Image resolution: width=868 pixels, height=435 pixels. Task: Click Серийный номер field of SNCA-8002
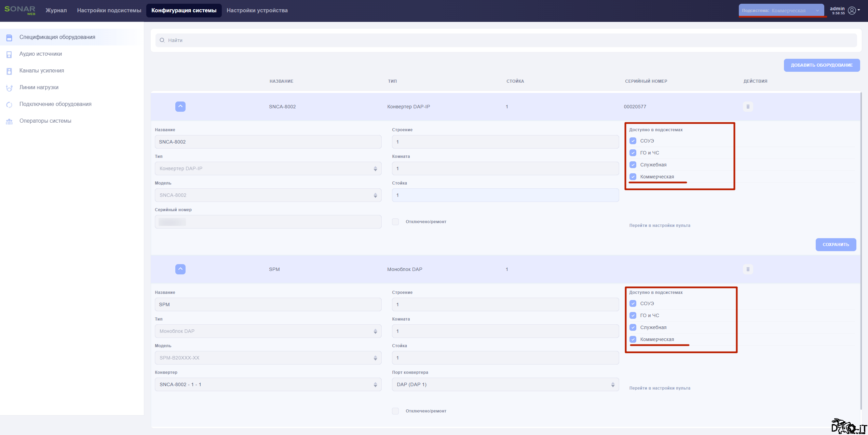pyautogui.click(x=268, y=222)
